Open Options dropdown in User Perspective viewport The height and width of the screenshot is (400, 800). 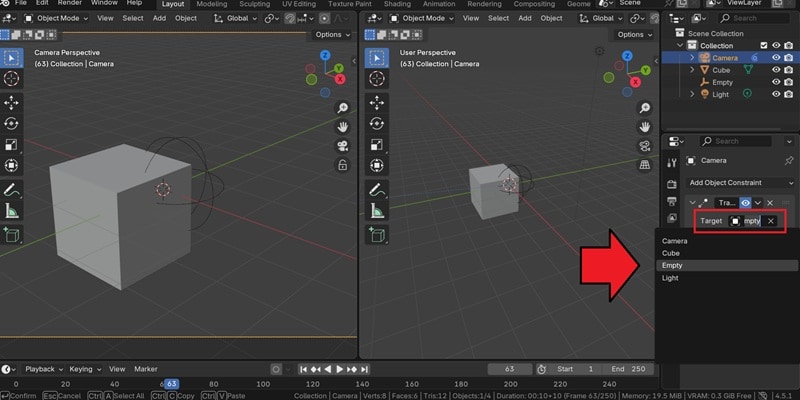[x=634, y=35]
